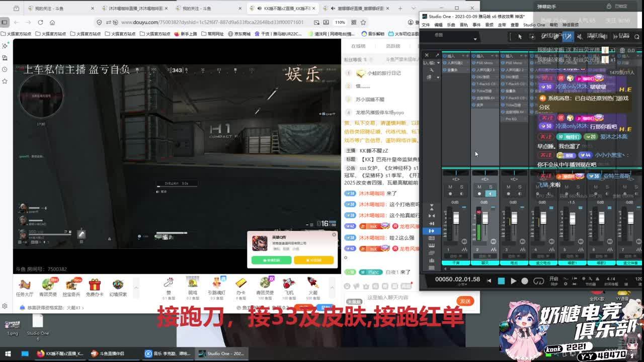Open the 文件 menu in Studio One
Viewport: 644px width, 362px height.
coord(426,25)
